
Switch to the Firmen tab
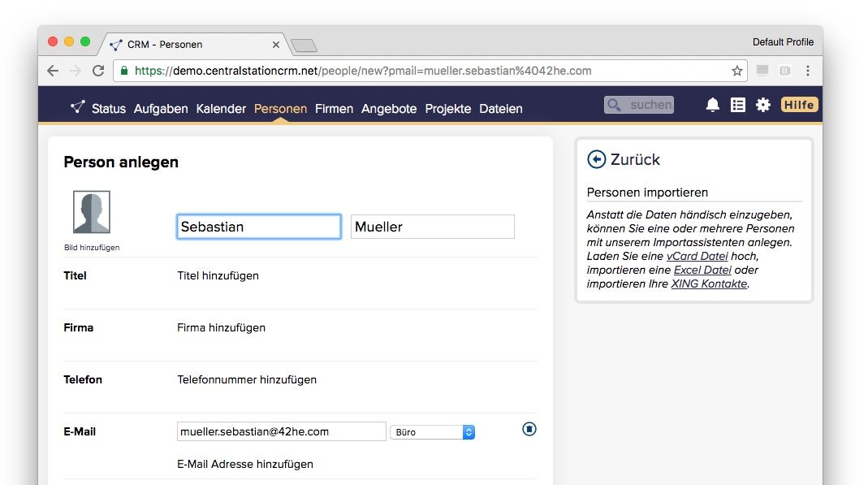pos(334,109)
